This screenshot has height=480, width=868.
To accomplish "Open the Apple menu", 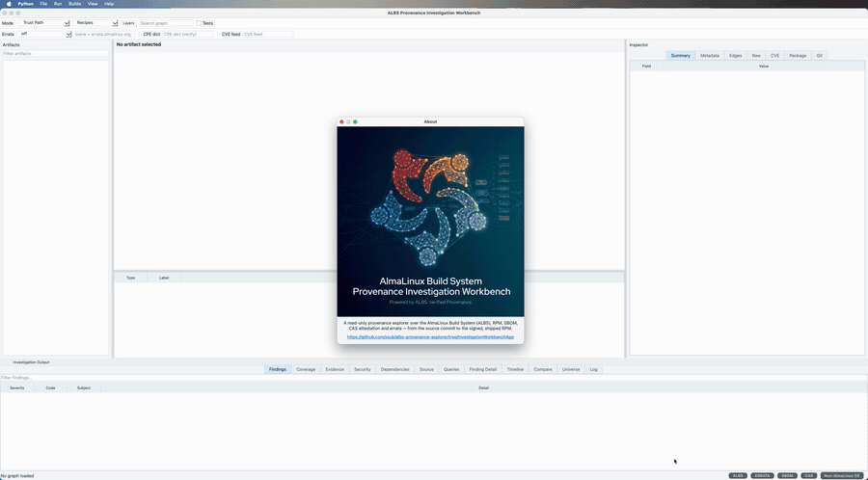I will point(9,3).
